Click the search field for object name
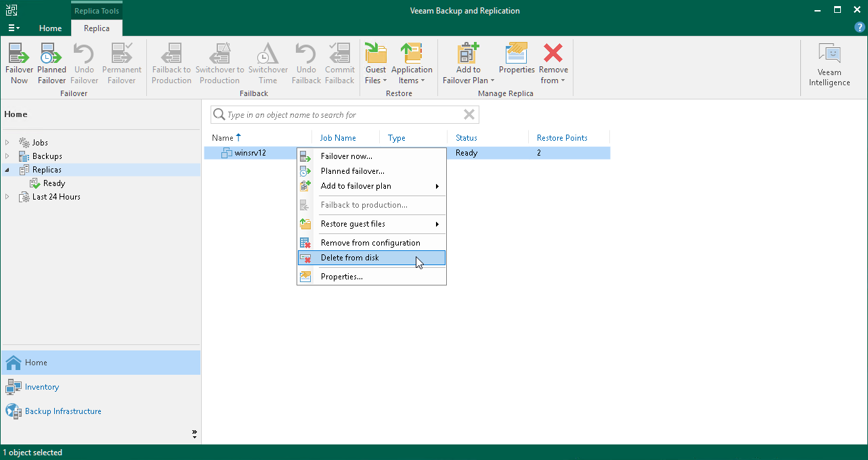Viewport: 868px width, 460px height. tap(344, 115)
